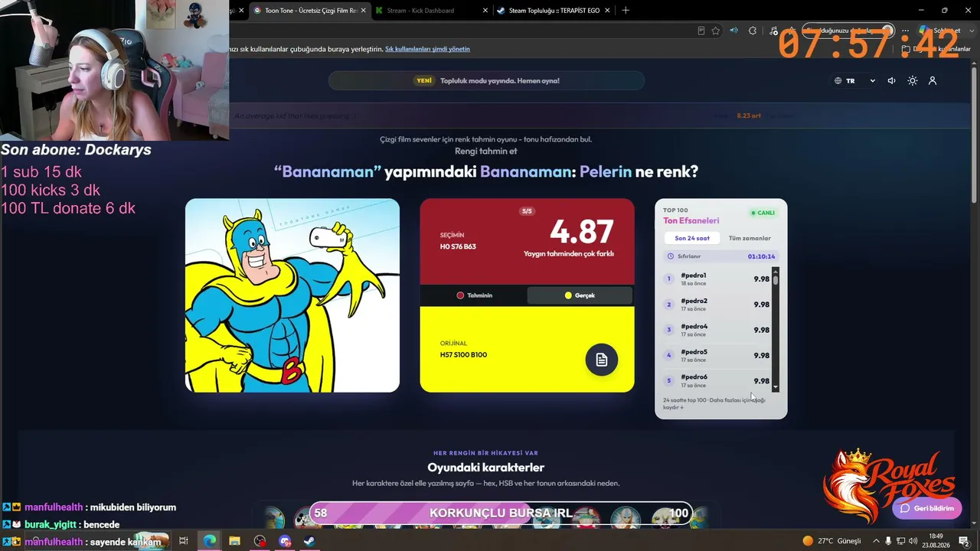Select the Son 24 saat leaderboard tab
980x551 pixels.
[692, 238]
